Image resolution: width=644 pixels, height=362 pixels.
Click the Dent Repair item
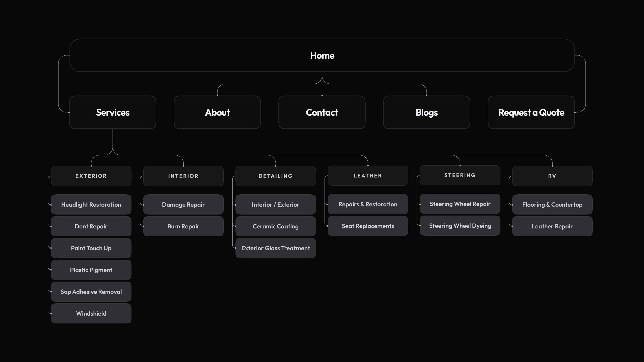tap(91, 226)
